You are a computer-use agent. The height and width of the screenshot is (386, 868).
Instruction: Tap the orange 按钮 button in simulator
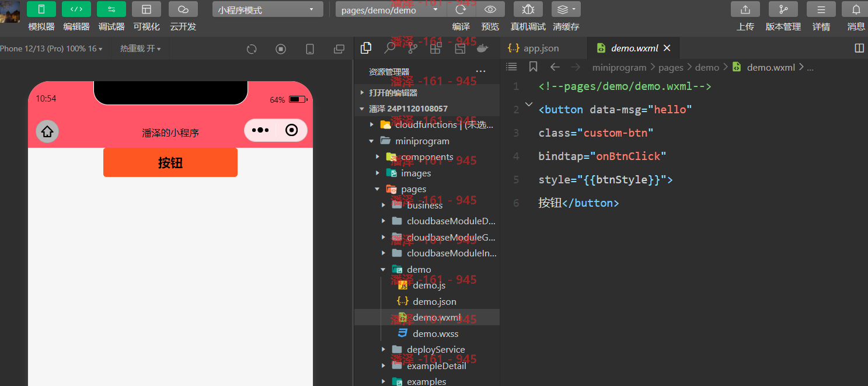(x=170, y=162)
